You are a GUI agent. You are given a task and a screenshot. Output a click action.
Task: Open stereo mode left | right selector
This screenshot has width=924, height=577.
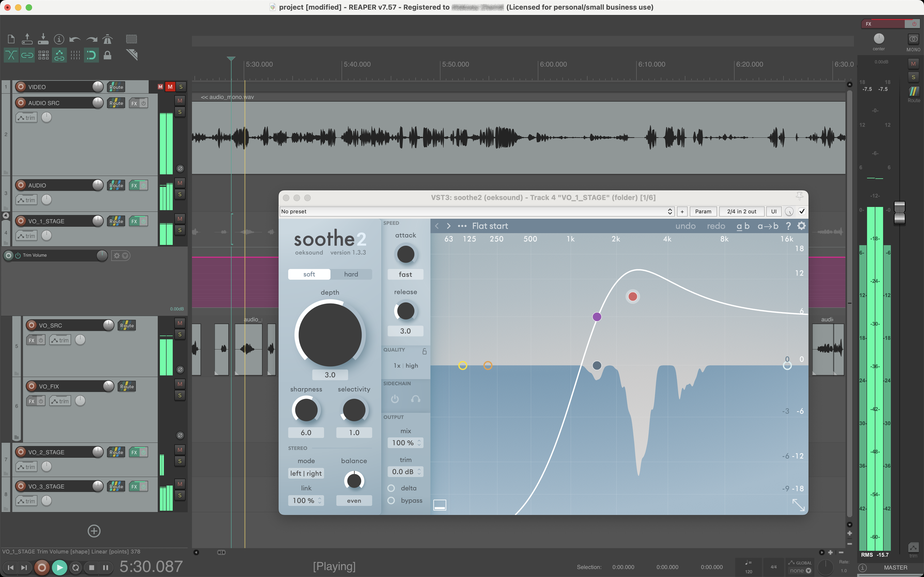[x=306, y=473]
